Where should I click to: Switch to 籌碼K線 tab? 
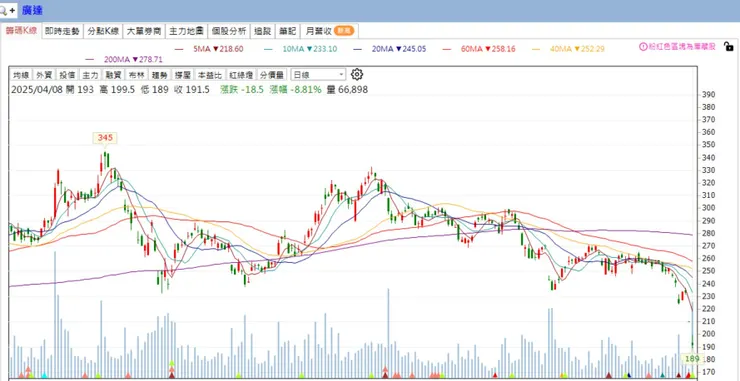(21, 31)
